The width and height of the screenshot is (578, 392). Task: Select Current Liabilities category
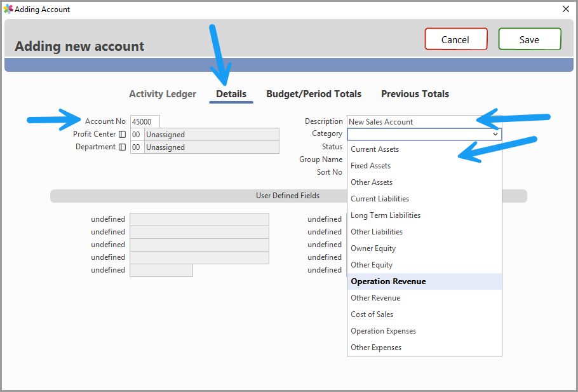pos(424,199)
